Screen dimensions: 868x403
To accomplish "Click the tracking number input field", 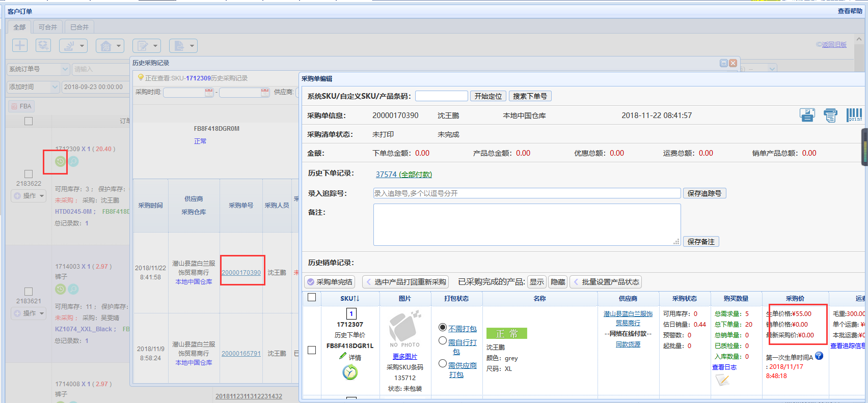I will pos(527,193).
